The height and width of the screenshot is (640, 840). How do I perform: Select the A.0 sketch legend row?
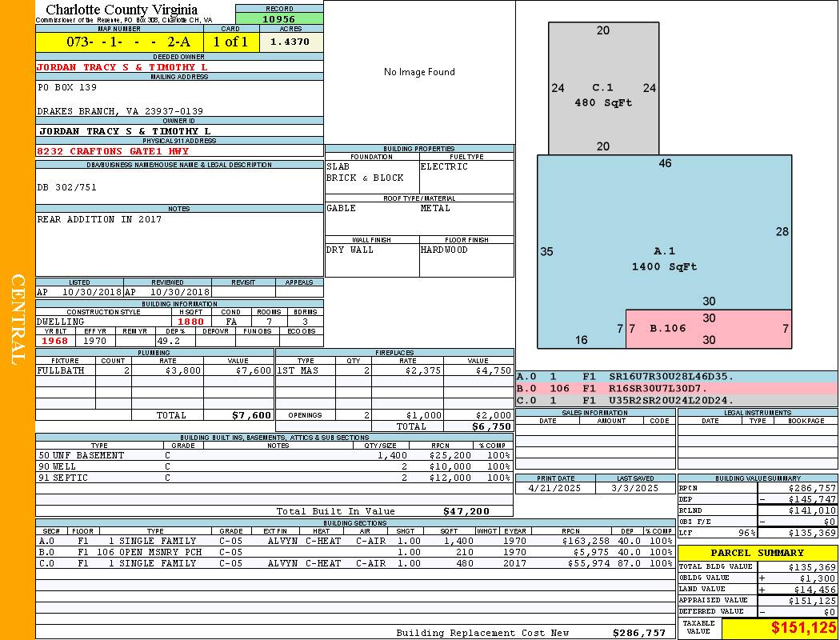click(676, 376)
